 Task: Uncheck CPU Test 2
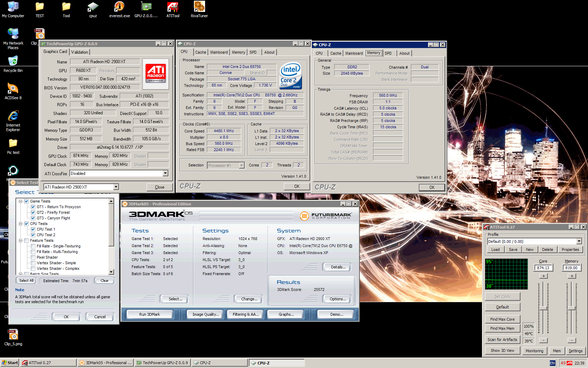click(x=33, y=235)
